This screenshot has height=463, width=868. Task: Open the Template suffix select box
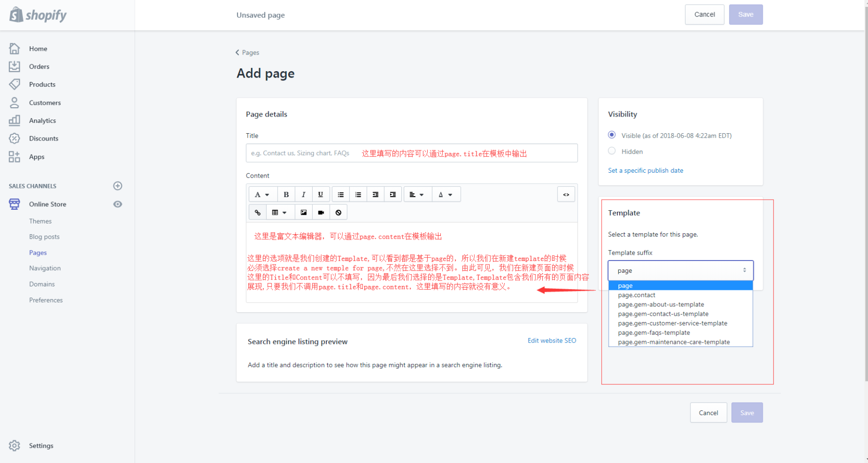click(680, 270)
